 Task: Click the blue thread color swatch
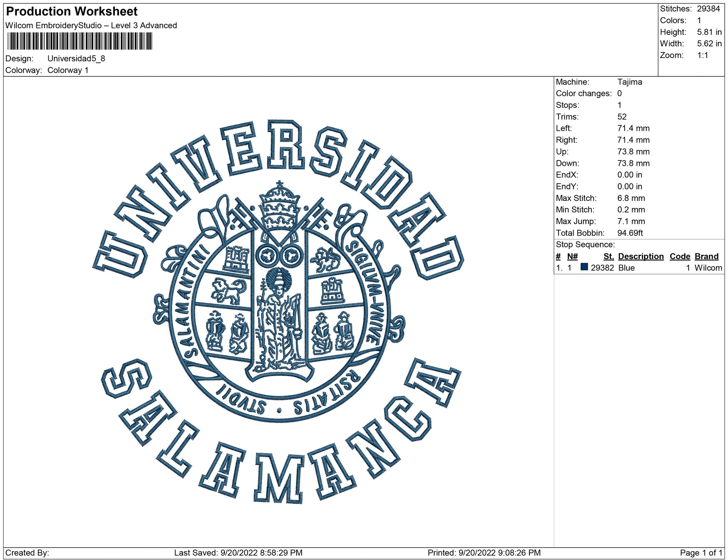click(x=584, y=267)
